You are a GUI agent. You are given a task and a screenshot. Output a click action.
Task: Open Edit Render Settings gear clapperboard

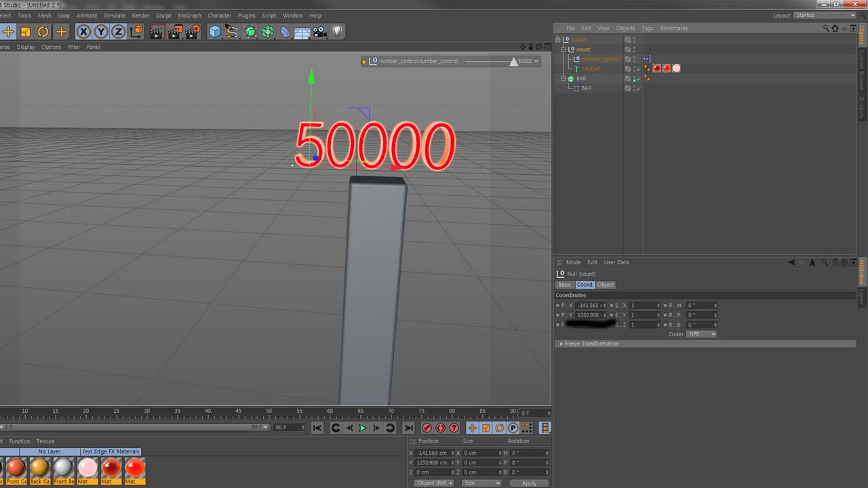point(193,32)
